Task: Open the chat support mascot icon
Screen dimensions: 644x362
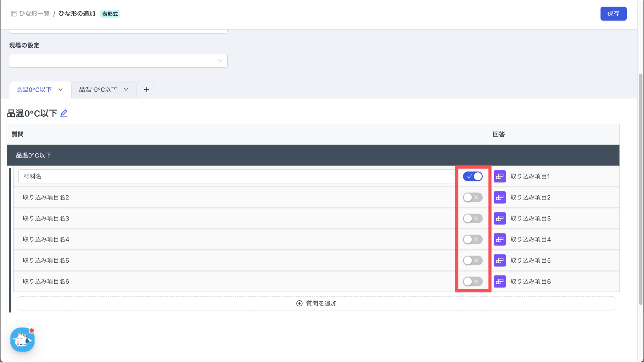Action: (x=22, y=340)
